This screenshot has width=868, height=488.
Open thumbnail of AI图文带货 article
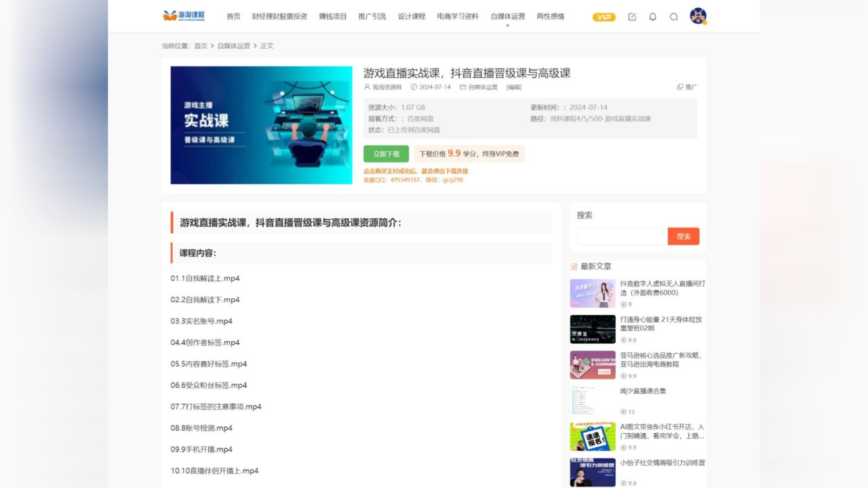point(593,436)
